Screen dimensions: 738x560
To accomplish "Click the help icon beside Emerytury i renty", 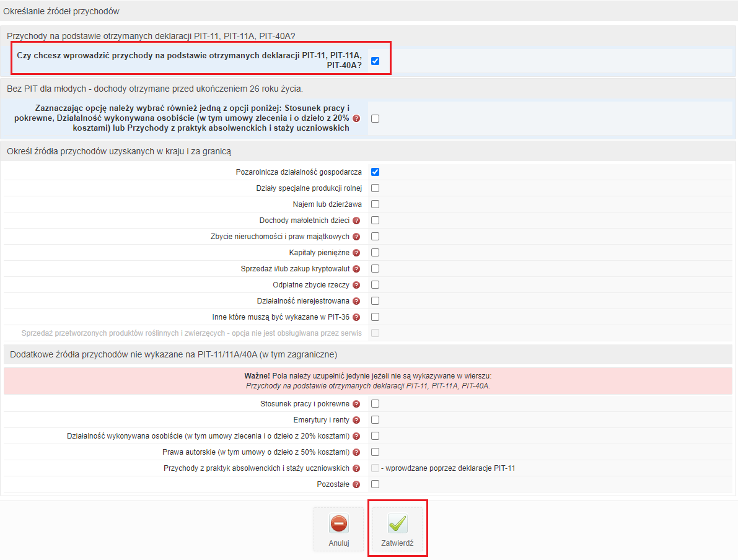I will tap(356, 420).
